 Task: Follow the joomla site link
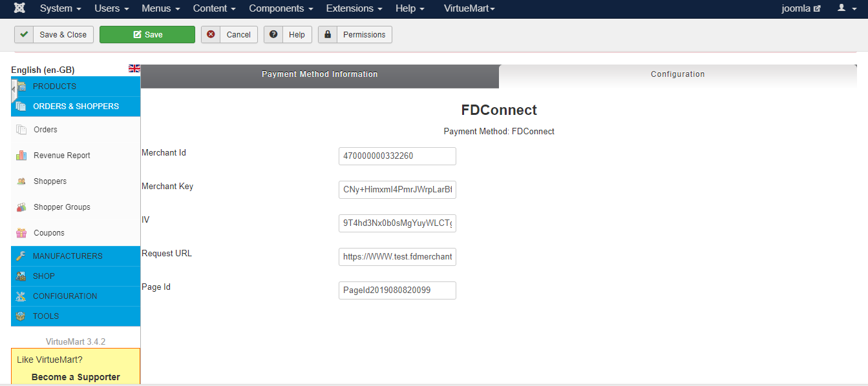tap(801, 8)
